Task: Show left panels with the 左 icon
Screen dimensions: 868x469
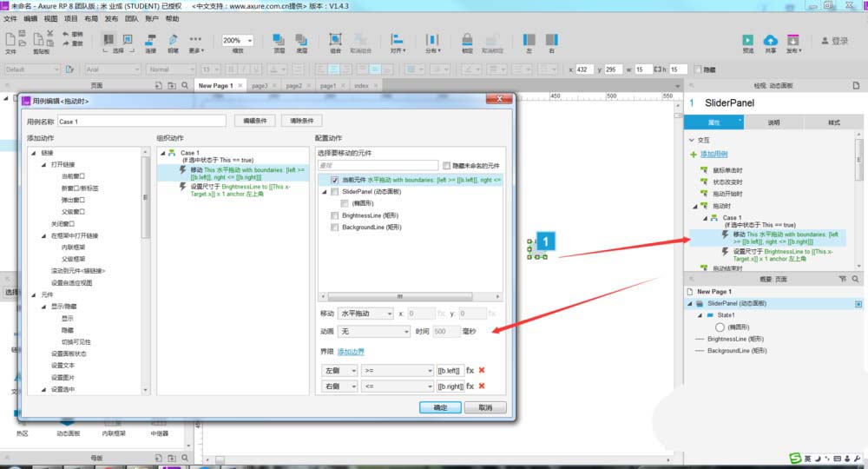Action: point(529,39)
